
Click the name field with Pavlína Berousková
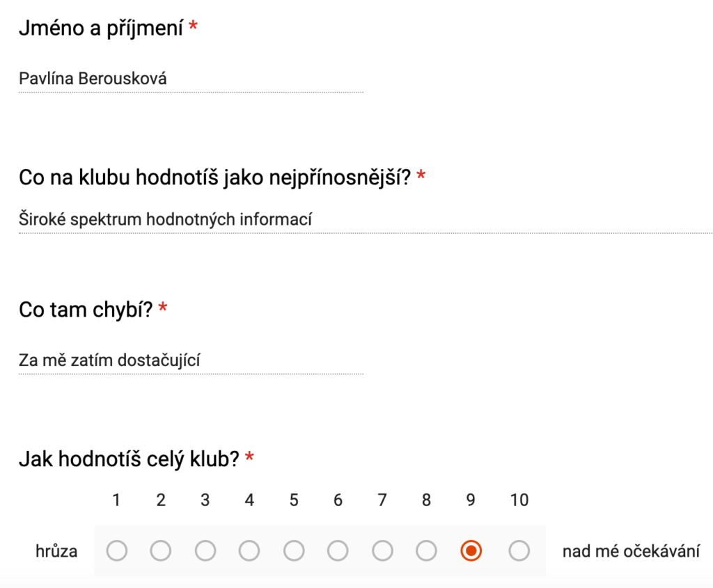tap(191, 79)
